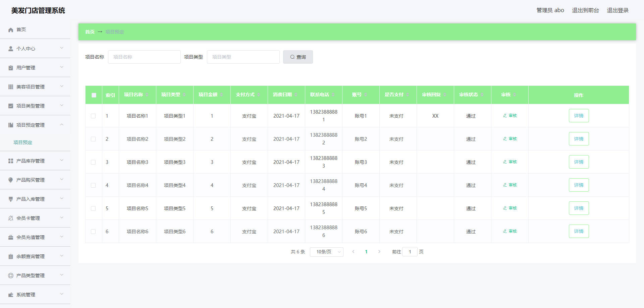Click the sort arrows on 联系电话 column
This screenshot has width=644, height=308.
[x=333, y=95]
